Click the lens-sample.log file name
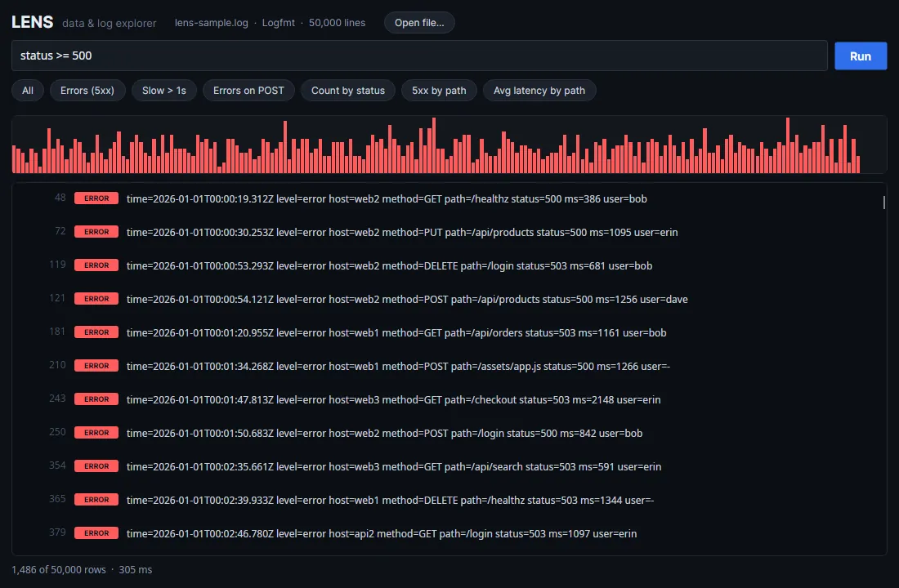 point(211,23)
